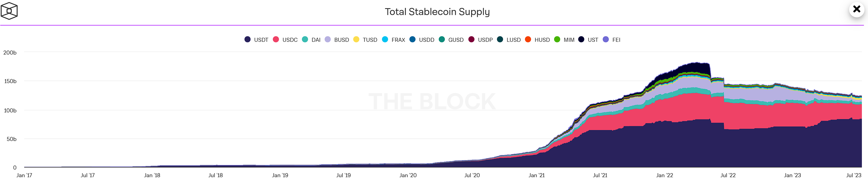Viewport: 868px width, 179px height.
Task: Close the chart with the X button
Action: coord(856,9)
